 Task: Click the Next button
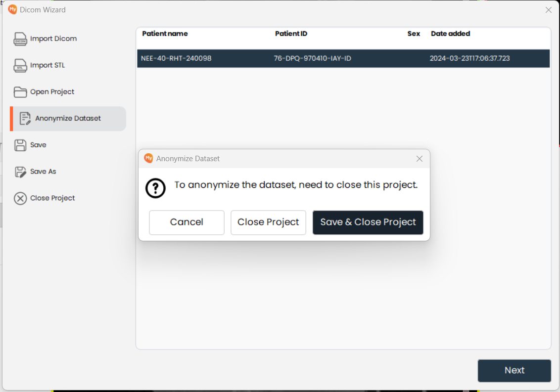click(514, 370)
